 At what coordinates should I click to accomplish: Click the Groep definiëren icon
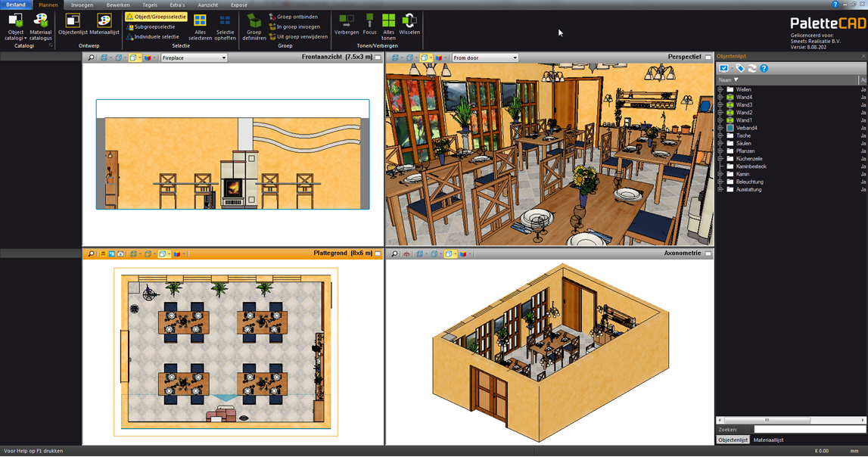click(254, 26)
